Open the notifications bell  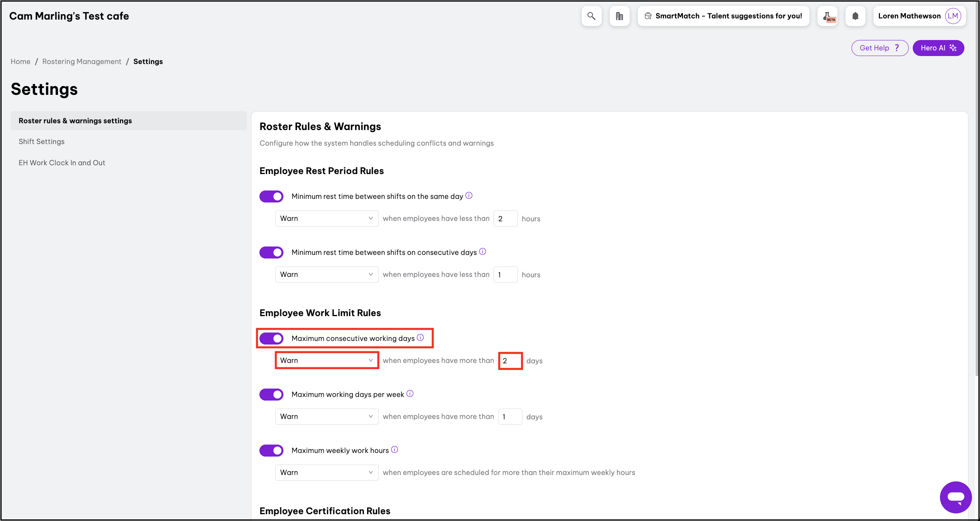coord(855,16)
